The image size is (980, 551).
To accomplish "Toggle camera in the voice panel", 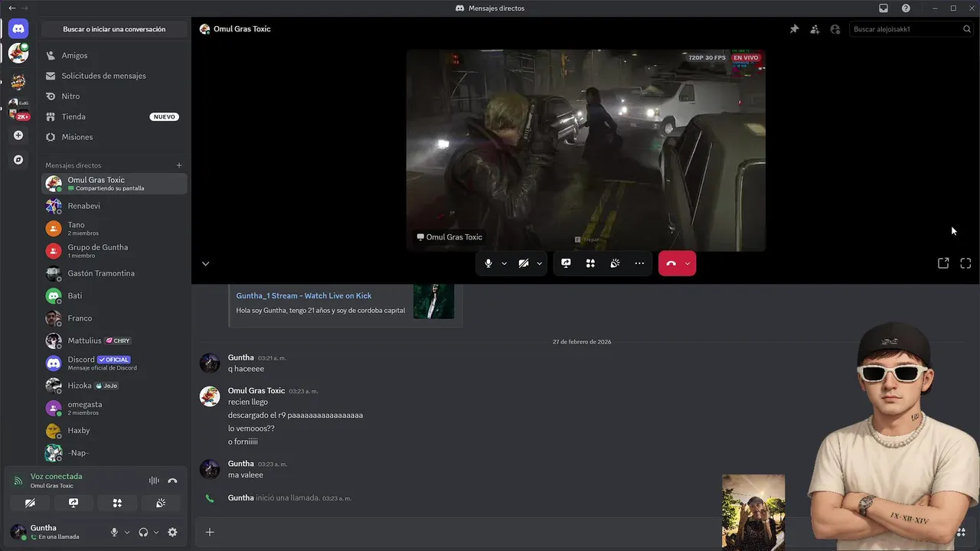I will tap(30, 503).
